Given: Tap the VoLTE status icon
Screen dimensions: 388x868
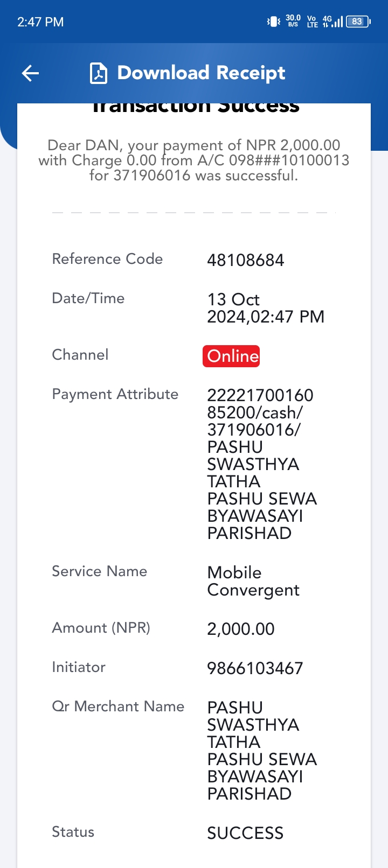Looking at the screenshot, I should click(313, 22).
